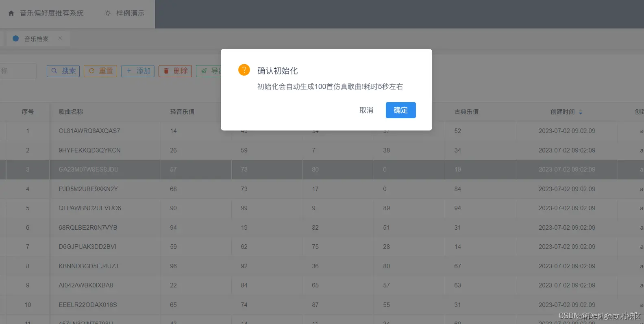Click the lightbulb icon beside 样例演示

(108, 13)
